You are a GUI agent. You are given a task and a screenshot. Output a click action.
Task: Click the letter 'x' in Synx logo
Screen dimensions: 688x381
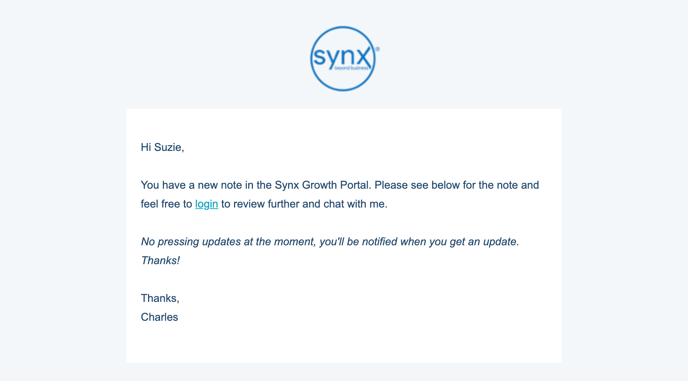click(363, 57)
